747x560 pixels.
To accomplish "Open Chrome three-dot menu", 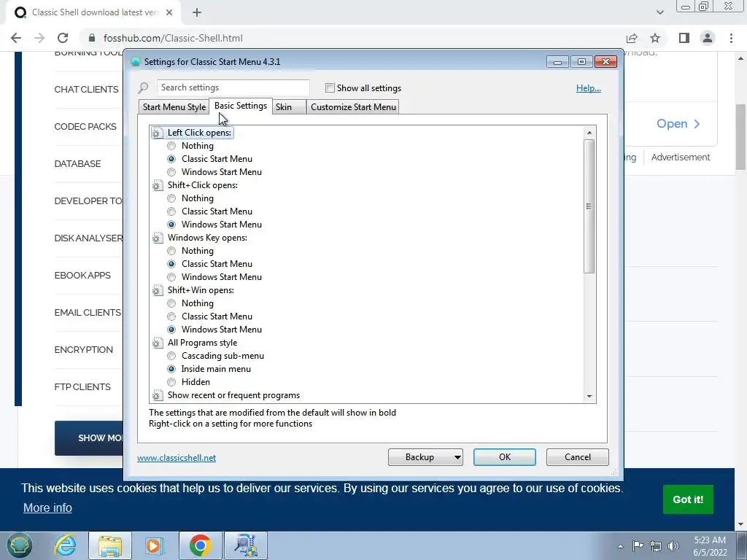I will [x=731, y=38].
